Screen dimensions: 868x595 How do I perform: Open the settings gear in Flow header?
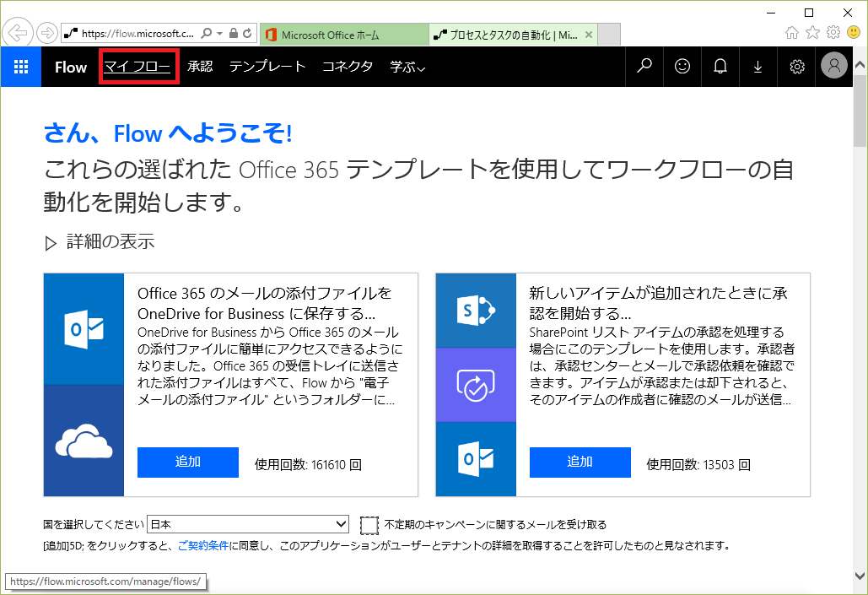click(x=796, y=67)
